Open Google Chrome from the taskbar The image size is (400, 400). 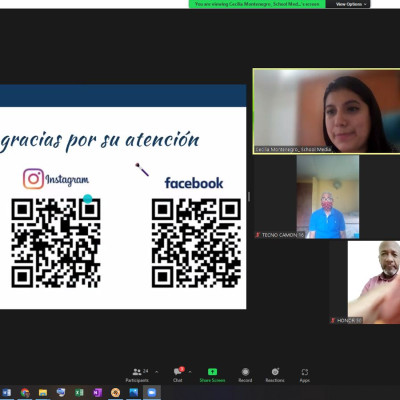click(x=25, y=392)
